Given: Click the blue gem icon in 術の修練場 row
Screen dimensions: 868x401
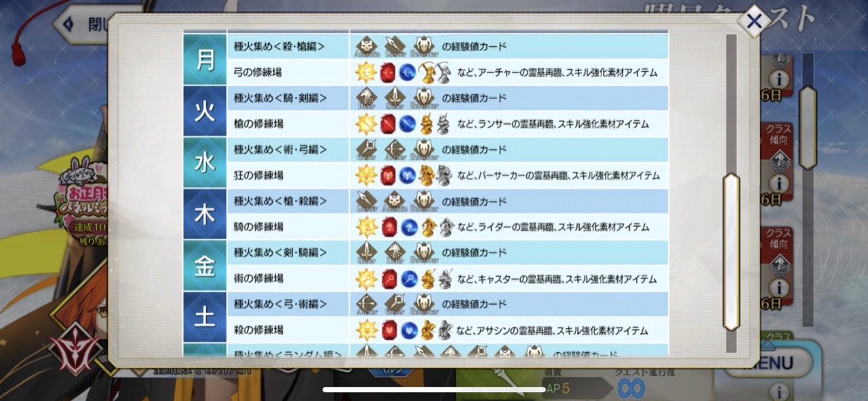Looking at the screenshot, I should pyautogui.click(x=406, y=278).
